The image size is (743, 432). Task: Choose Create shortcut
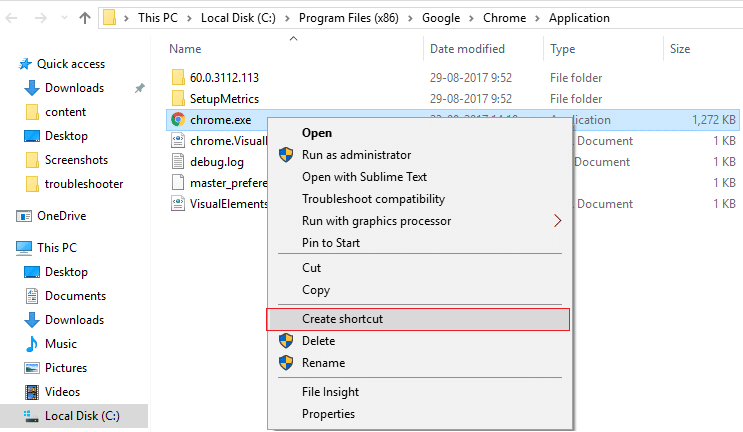(418, 319)
